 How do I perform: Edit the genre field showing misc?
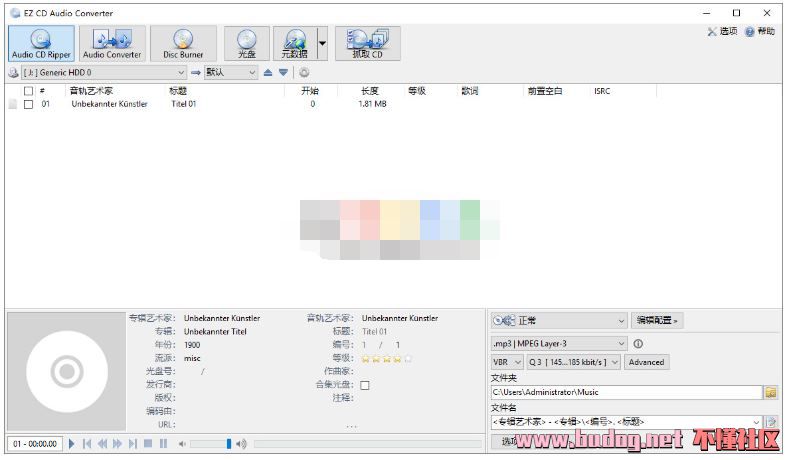point(192,358)
